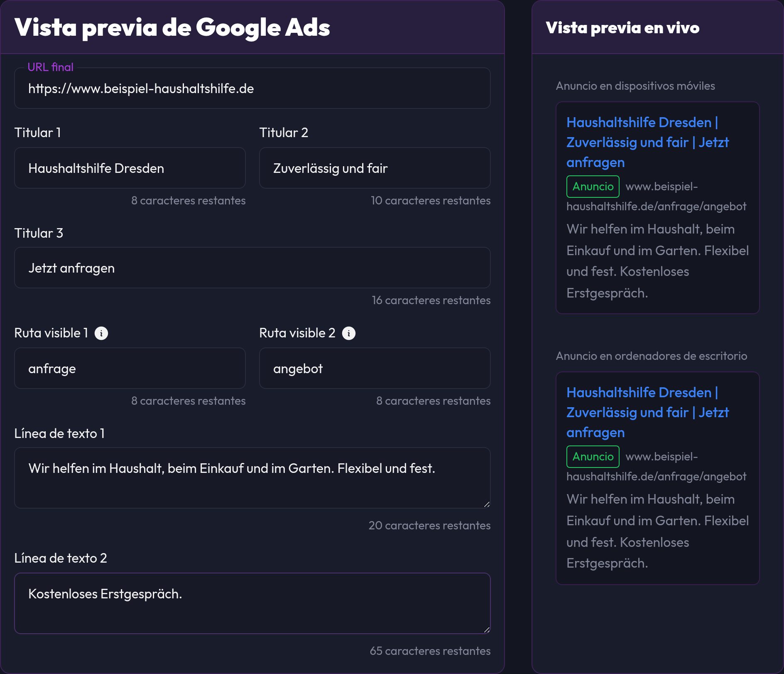Image resolution: width=784 pixels, height=674 pixels.
Task: Grab the resize handle of Línea de texto 2
Action: (487, 630)
